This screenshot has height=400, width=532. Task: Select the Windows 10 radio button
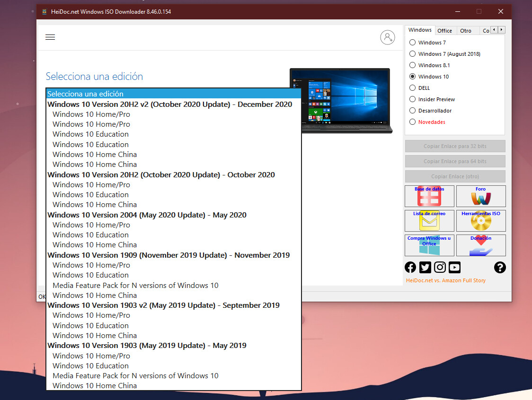point(412,76)
